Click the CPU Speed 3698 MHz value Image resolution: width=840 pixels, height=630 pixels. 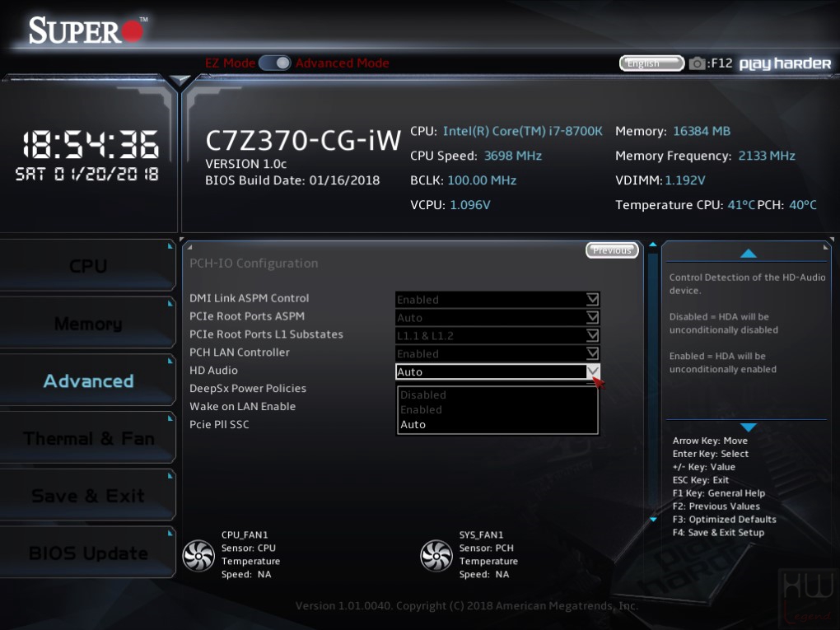pos(513,156)
